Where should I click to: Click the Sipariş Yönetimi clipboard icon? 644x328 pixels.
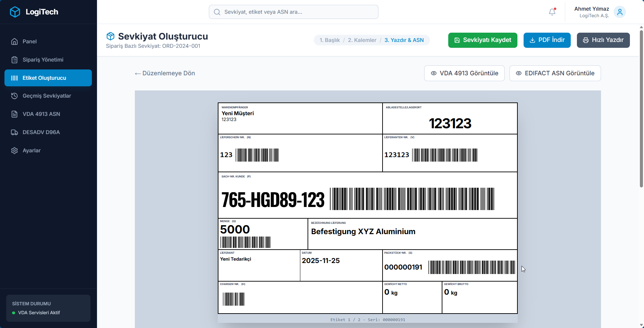pos(14,60)
